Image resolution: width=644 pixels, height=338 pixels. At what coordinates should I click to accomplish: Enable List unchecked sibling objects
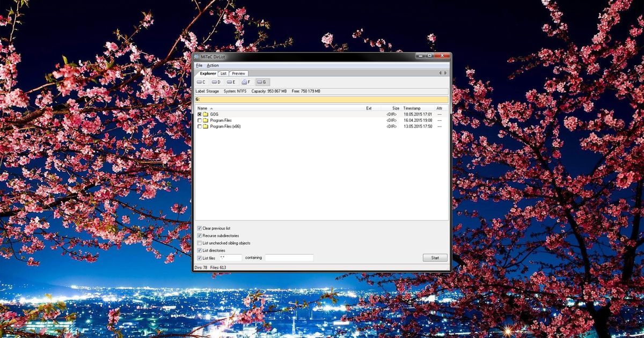tap(199, 243)
